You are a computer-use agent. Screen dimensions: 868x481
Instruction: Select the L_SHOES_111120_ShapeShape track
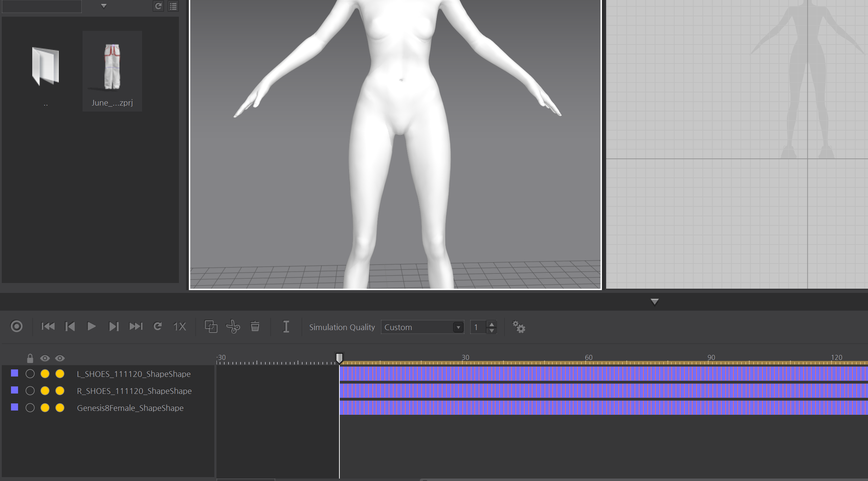[134, 374]
